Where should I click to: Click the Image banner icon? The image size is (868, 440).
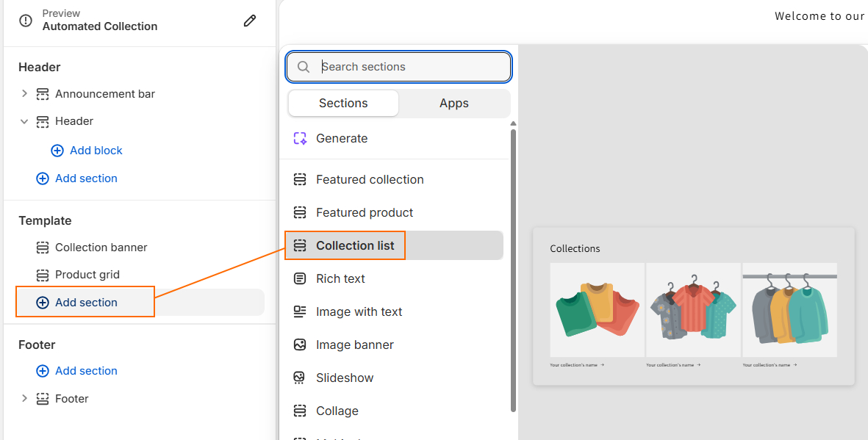(x=300, y=345)
